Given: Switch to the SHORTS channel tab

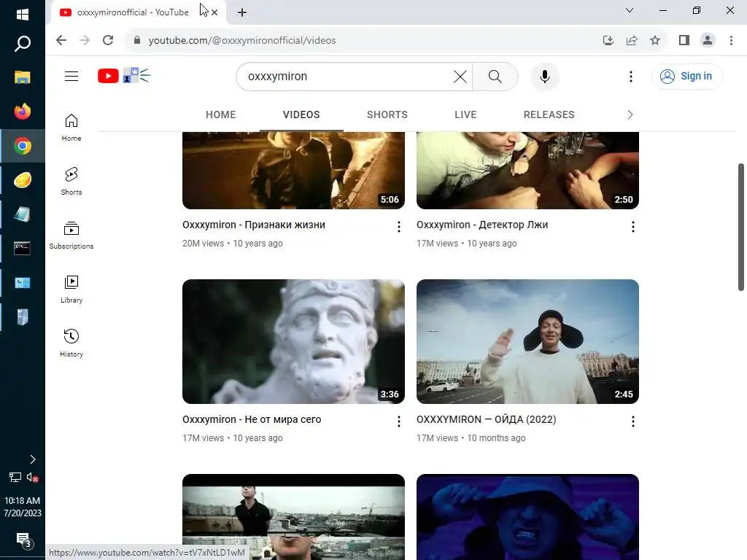Looking at the screenshot, I should pos(387,114).
